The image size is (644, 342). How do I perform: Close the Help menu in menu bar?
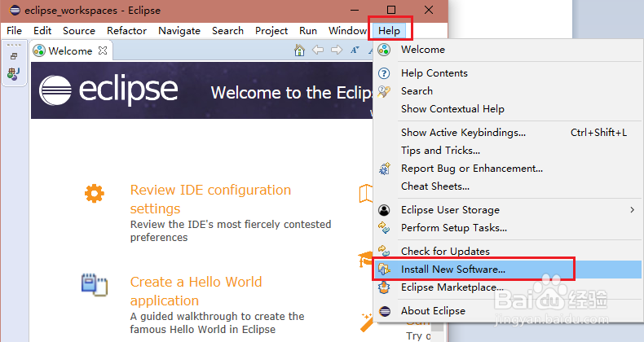[x=389, y=31]
